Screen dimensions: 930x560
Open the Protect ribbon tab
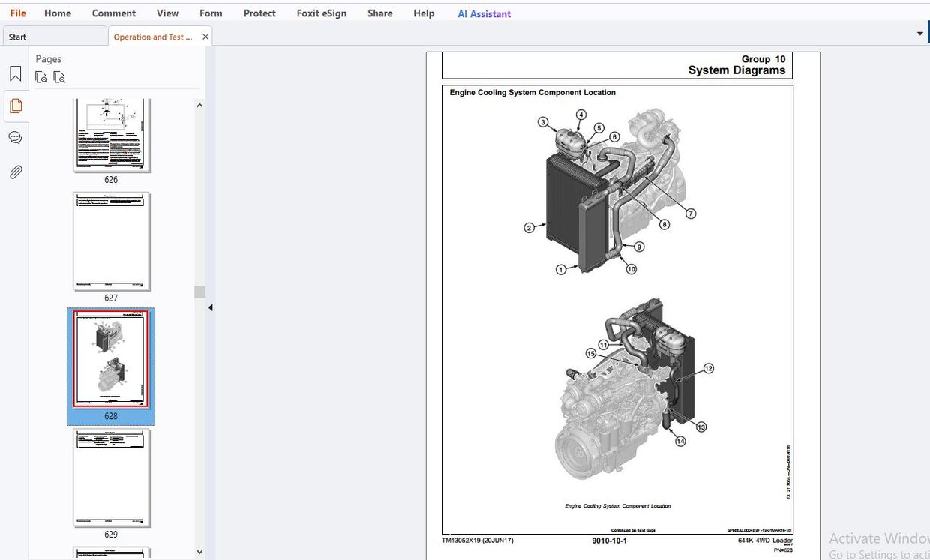point(259,13)
